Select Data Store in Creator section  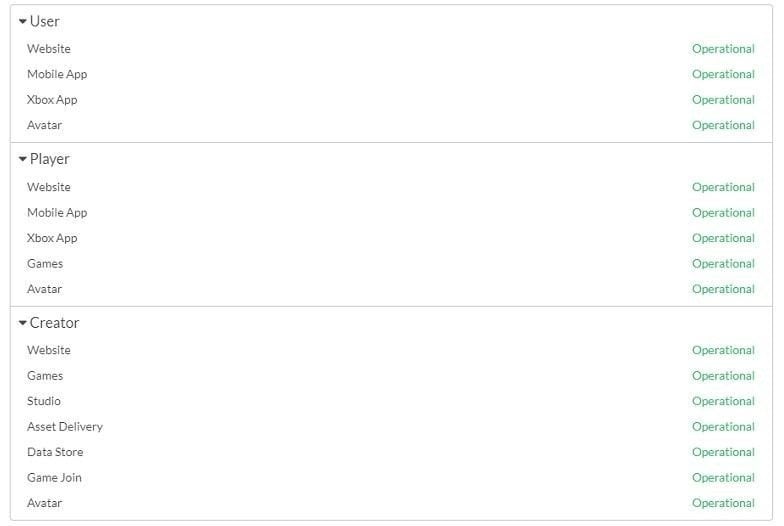(55, 452)
